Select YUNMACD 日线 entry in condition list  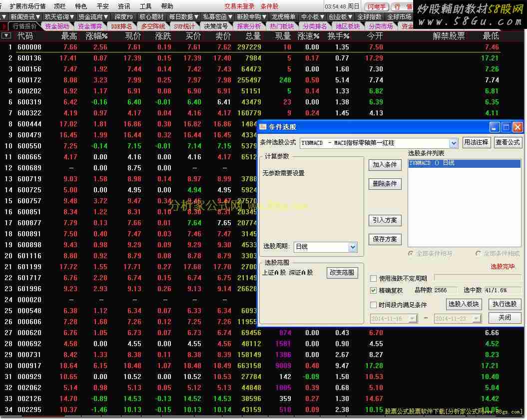tap(465, 163)
